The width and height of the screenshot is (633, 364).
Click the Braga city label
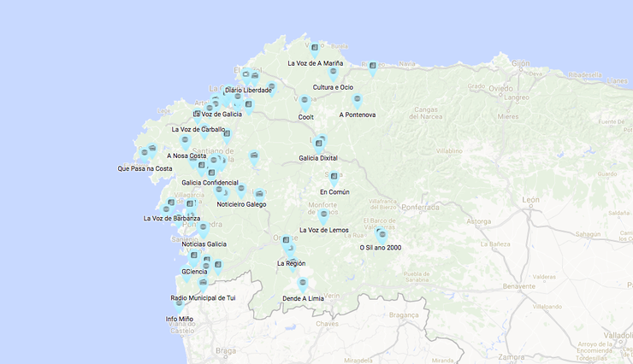tap(226, 350)
